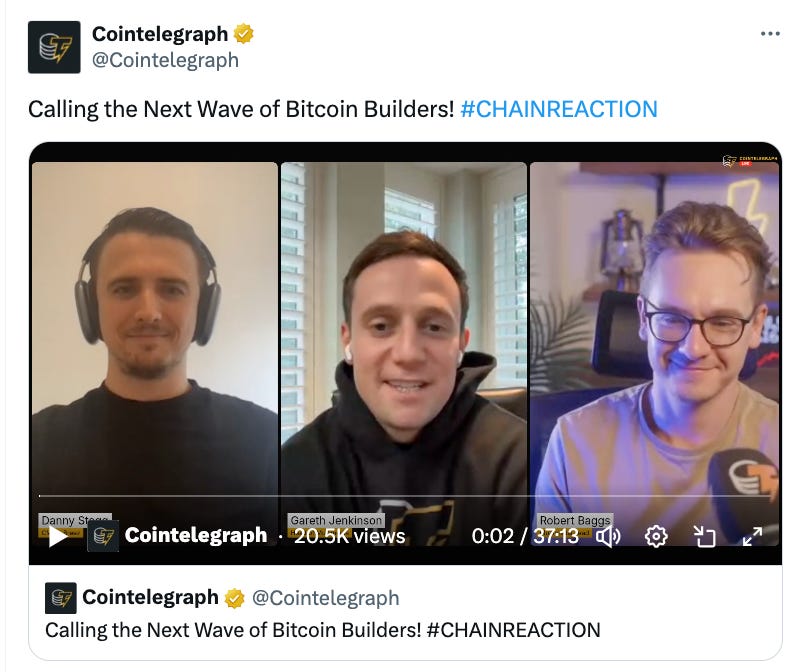800x672 pixels.
Task: Click Cointelegraph profile avatar at top
Action: 54,47
